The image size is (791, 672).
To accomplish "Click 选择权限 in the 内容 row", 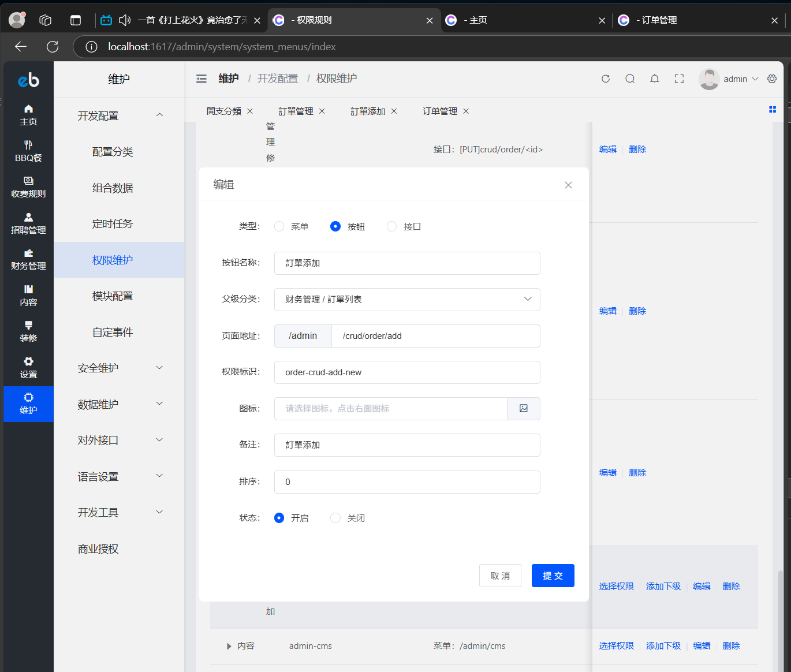I will click(616, 645).
